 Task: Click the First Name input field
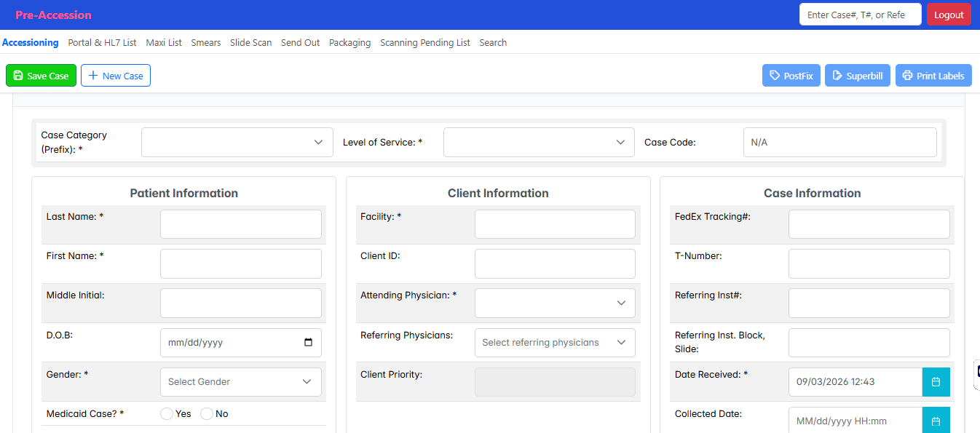point(241,263)
